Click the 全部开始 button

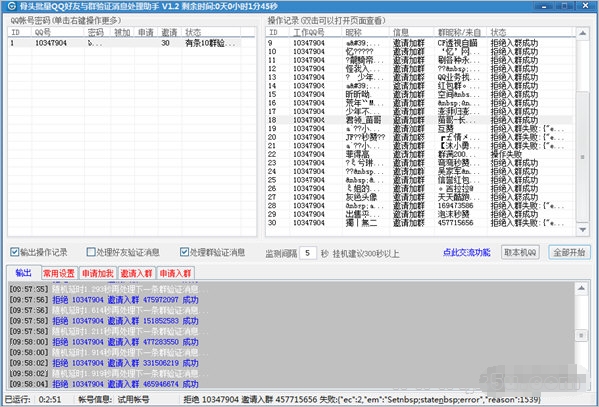(x=569, y=252)
